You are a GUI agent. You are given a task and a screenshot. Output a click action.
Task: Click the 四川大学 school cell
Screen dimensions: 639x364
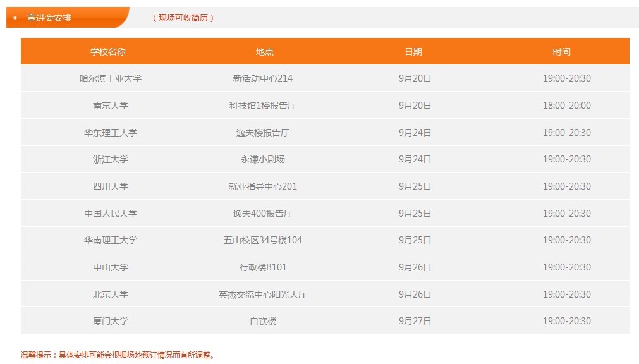(111, 186)
